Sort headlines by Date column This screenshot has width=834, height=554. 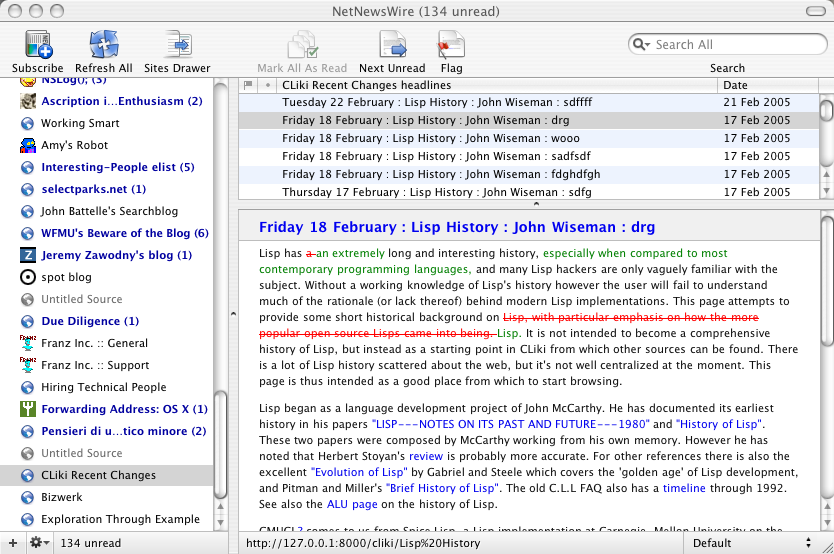[x=768, y=85]
